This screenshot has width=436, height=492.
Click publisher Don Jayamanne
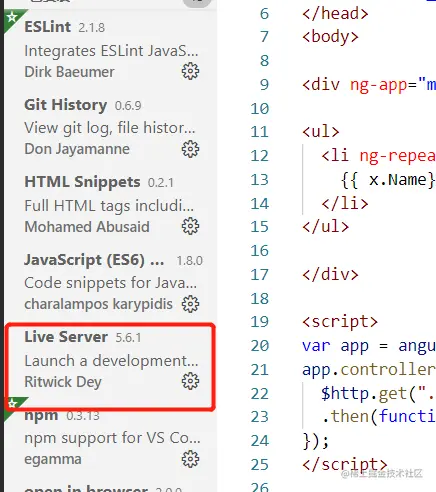(77, 149)
